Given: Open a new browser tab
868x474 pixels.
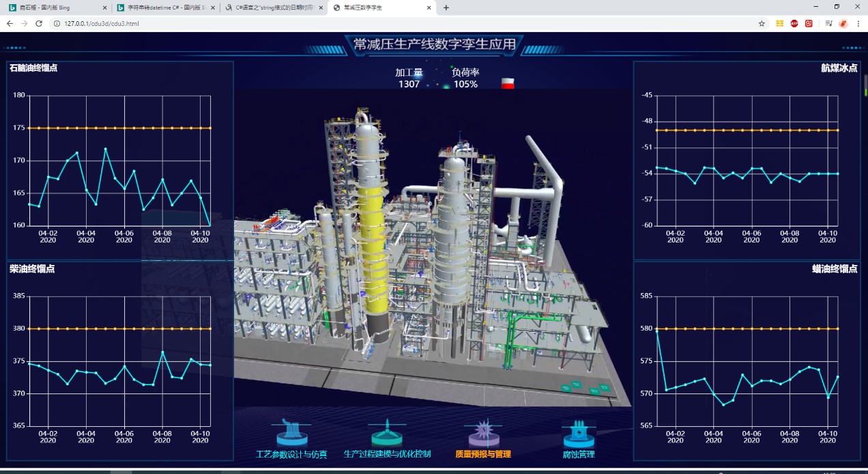Looking at the screenshot, I should pyautogui.click(x=446, y=8).
